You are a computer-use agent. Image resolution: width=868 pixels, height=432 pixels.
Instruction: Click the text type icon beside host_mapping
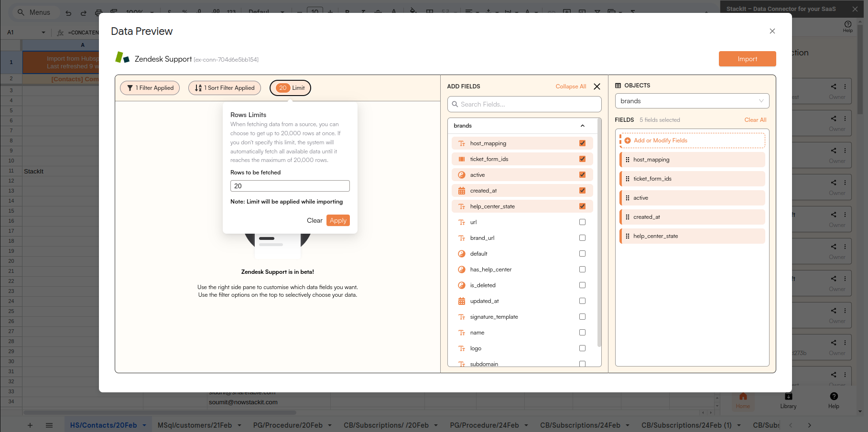point(462,143)
